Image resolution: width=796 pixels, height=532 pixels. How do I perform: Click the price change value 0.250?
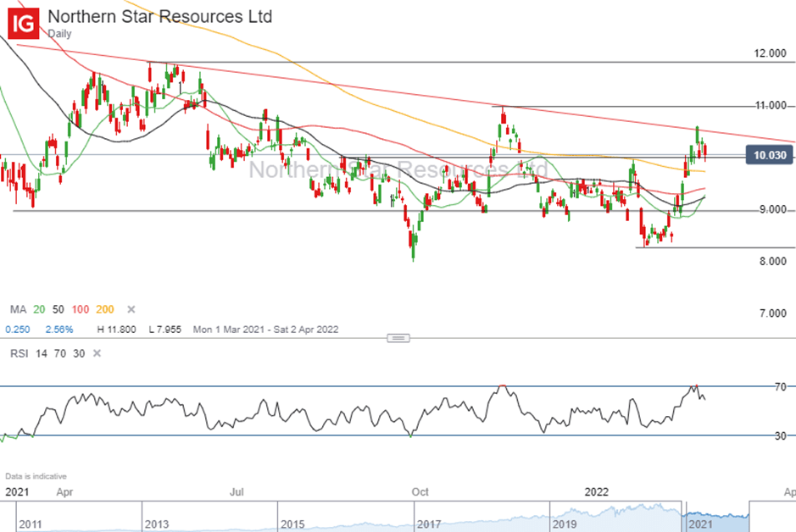point(18,330)
